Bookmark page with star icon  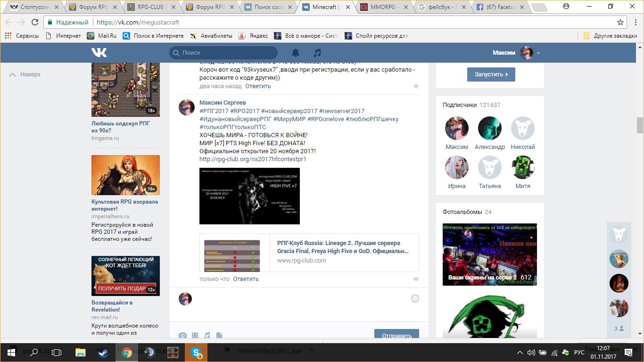pyautogui.click(x=620, y=22)
